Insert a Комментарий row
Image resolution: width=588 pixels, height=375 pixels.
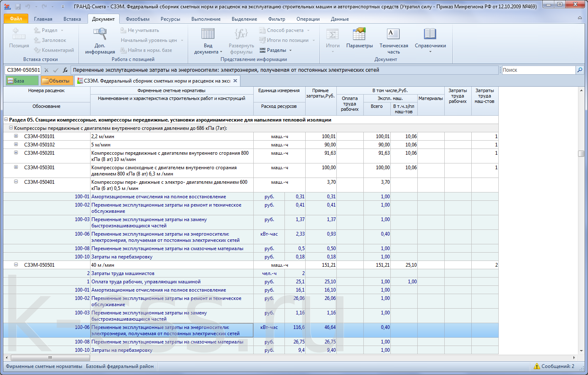54,50
